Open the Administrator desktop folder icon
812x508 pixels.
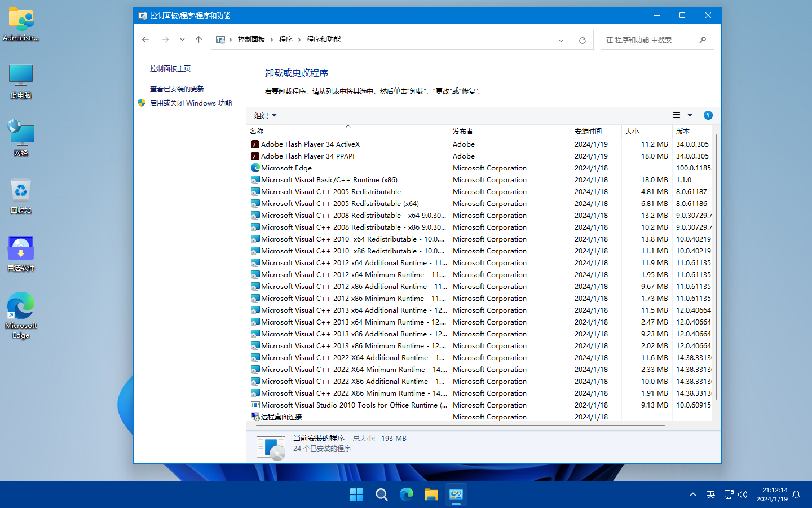pyautogui.click(x=21, y=24)
